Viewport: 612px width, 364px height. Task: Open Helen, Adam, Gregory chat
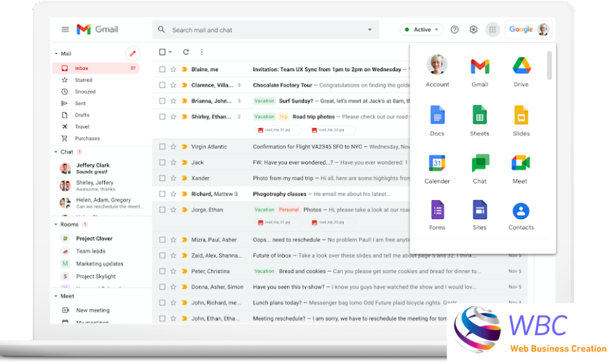(x=103, y=203)
